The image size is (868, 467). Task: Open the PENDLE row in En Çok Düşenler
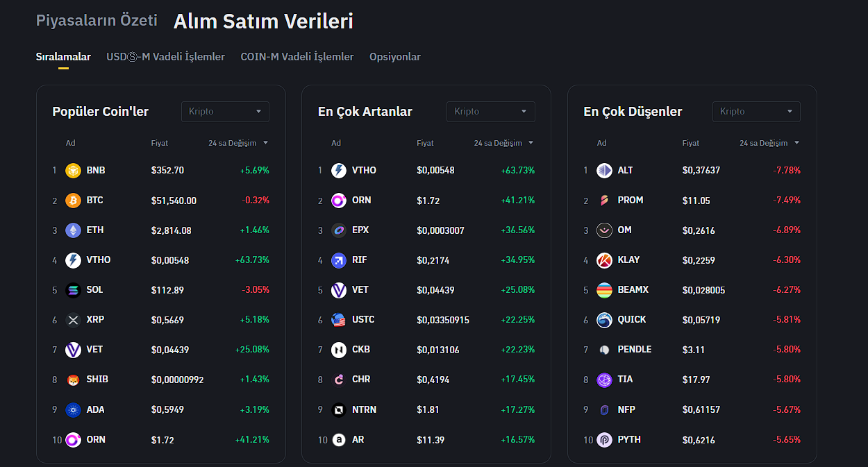point(634,350)
